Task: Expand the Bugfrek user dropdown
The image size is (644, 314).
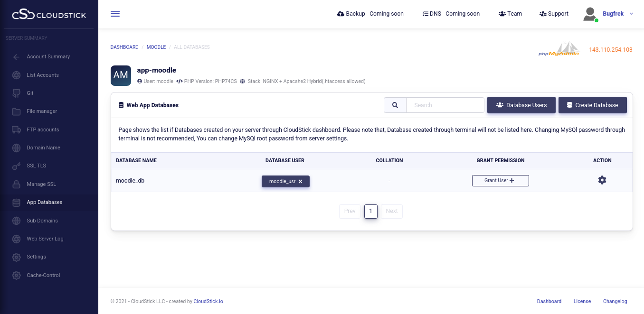Action: pyautogui.click(x=631, y=14)
